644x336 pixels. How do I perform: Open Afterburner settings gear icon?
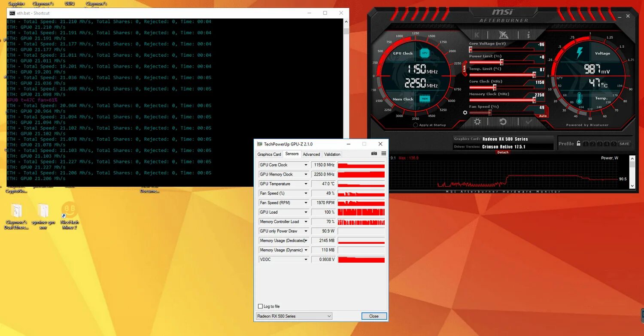pos(477,122)
